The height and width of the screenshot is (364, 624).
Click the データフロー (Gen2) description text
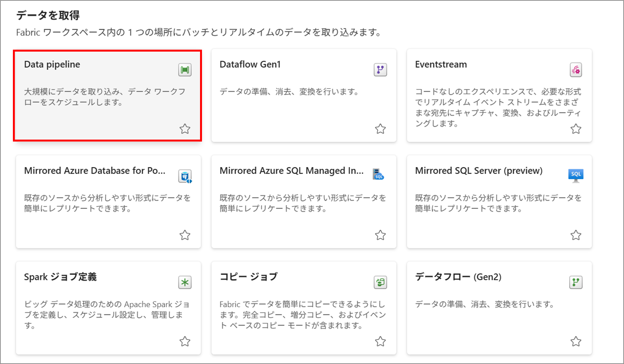pyautogui.click(x=485, y=304)
